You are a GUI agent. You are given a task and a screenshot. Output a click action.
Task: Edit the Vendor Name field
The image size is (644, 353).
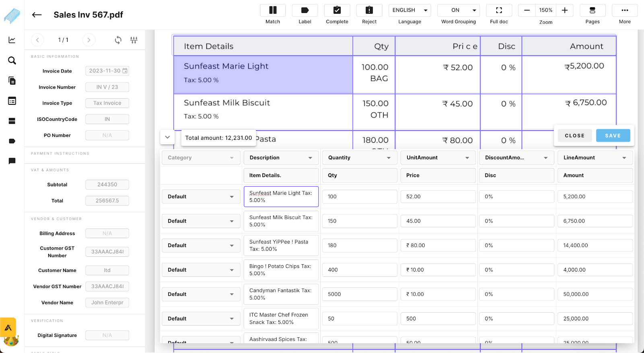coord(107,303)
